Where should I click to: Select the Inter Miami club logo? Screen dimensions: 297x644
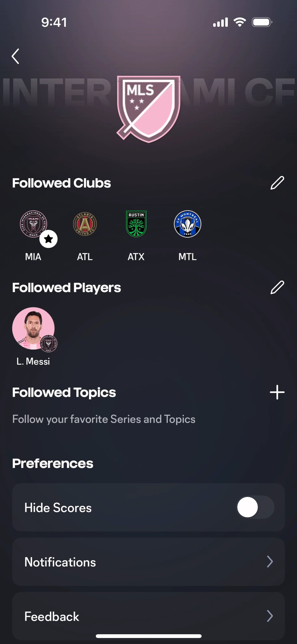(x=33, y=224)
